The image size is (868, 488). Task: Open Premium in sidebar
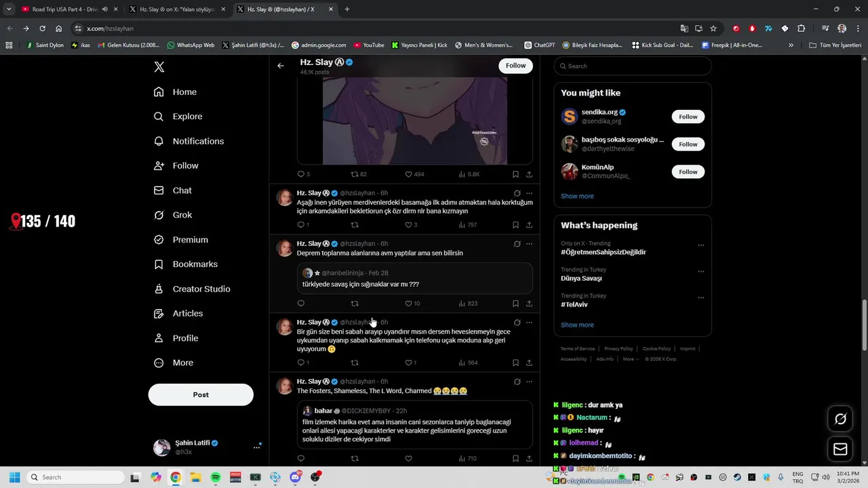180,240
